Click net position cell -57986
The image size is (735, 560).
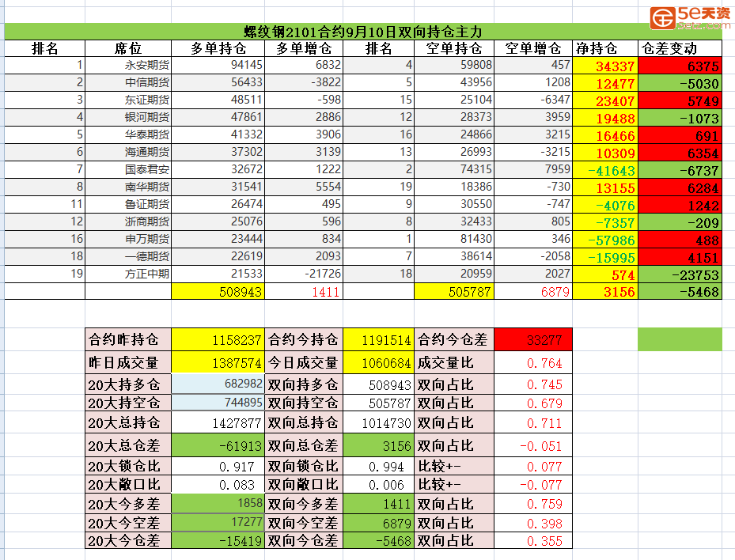click(x=605, y=239)
